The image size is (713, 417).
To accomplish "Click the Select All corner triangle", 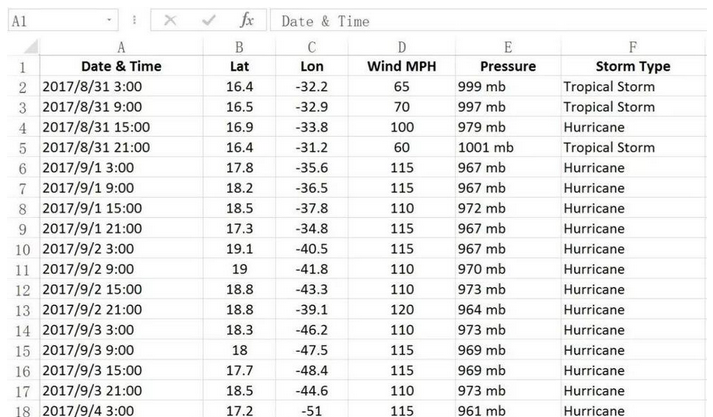I will 30,47.
